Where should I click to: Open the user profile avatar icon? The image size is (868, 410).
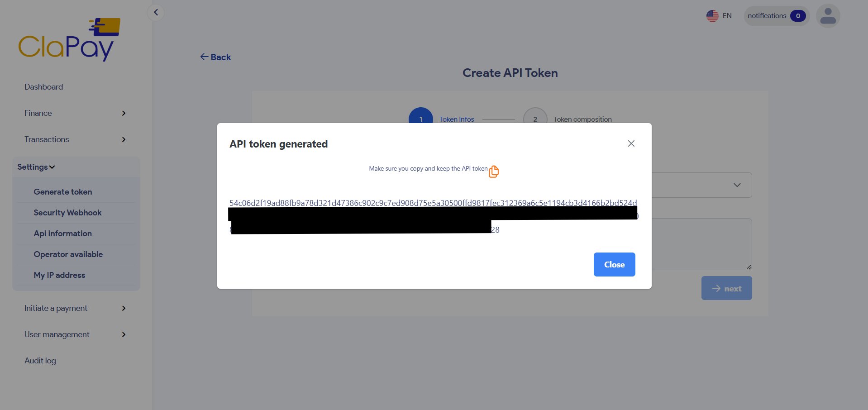tap(827, 16)
